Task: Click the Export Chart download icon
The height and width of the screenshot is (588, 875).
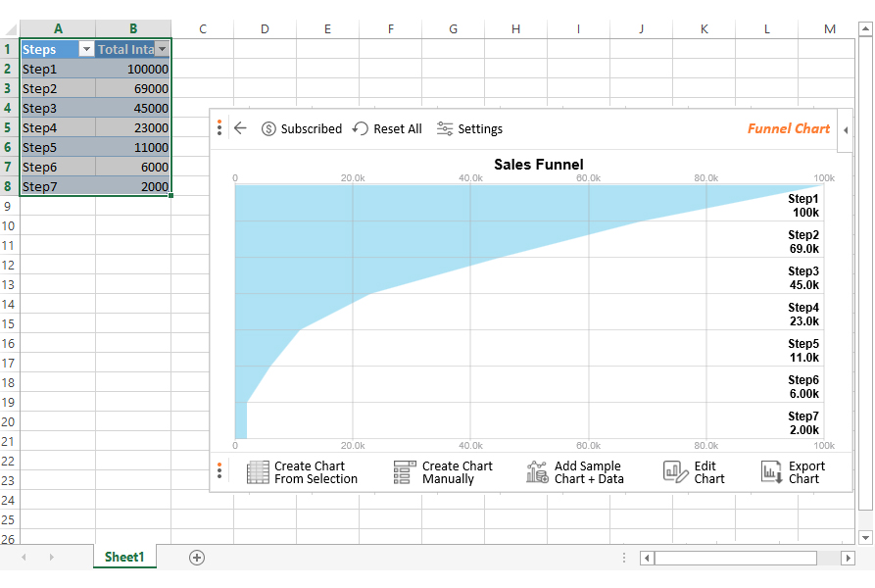Action: (772, 472)
